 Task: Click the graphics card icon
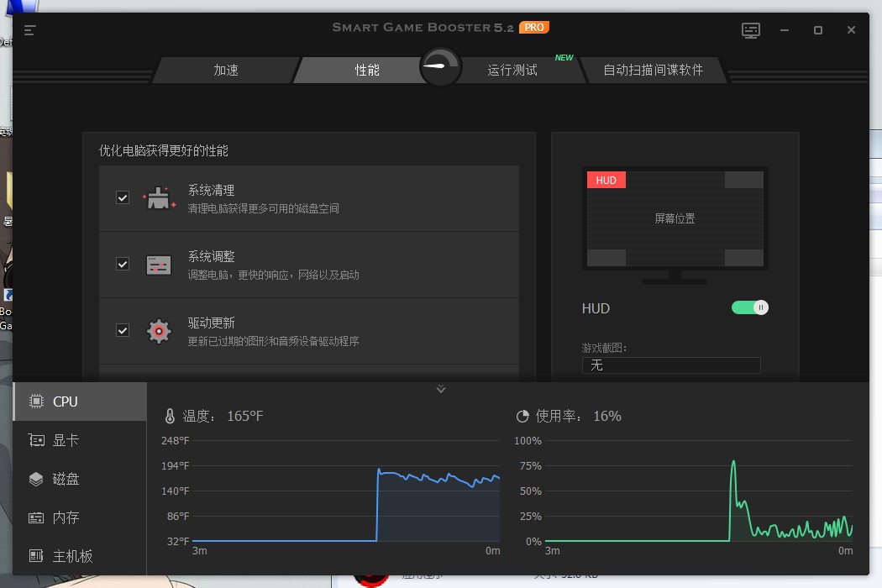(x=36, y=440)
